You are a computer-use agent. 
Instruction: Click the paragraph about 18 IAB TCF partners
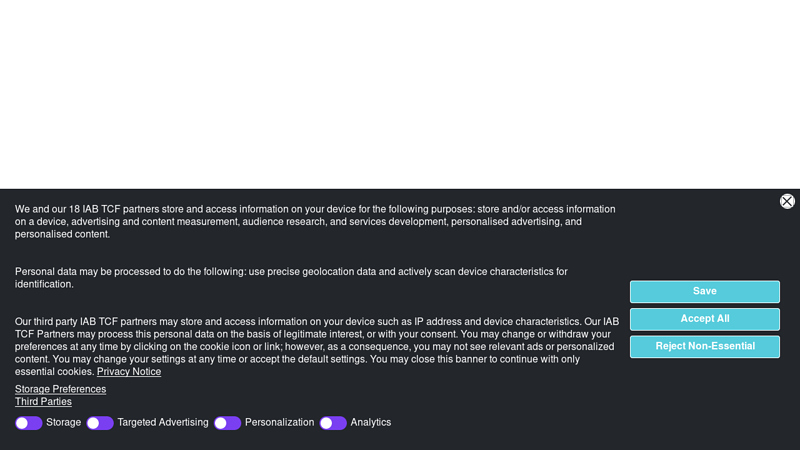click(x=315, y=222)
